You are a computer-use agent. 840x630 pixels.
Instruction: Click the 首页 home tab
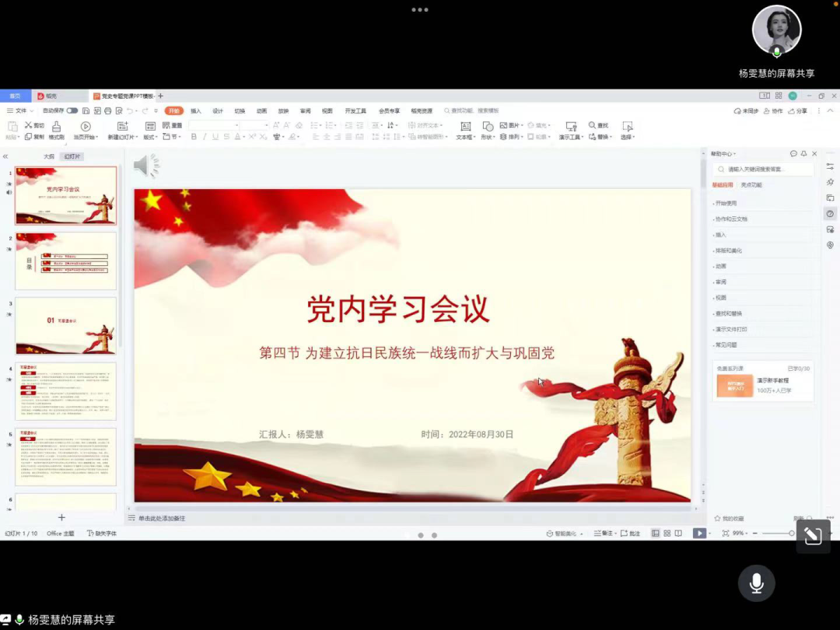click(15, 96)
